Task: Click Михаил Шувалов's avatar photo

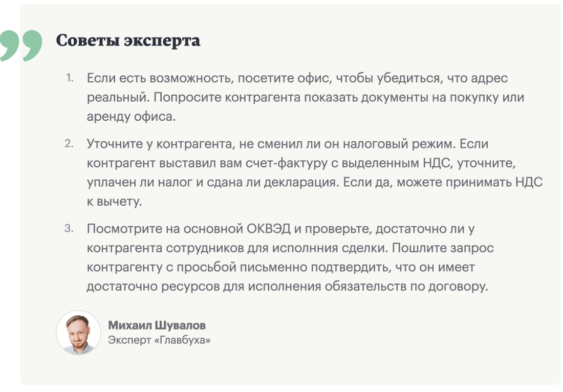Action: click(78, 333)
